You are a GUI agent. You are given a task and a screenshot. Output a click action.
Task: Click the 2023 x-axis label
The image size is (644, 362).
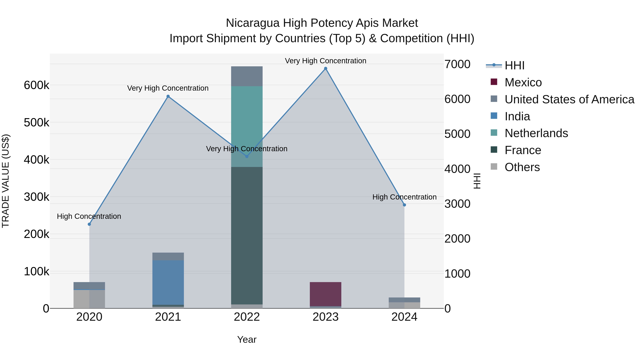pyautogui.click(x=326, y=317)
